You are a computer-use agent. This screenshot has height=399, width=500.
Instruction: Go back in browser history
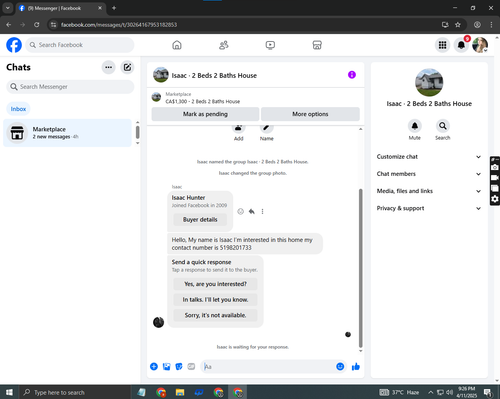(x=9, y=25)
